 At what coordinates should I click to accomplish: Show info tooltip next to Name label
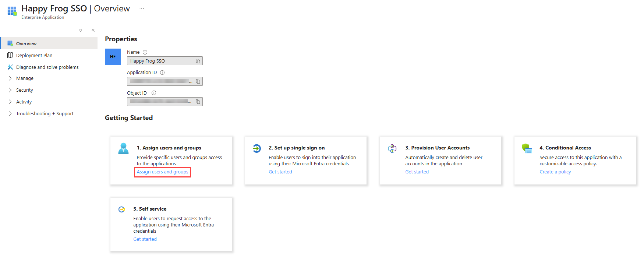click(x=145, y=52)
